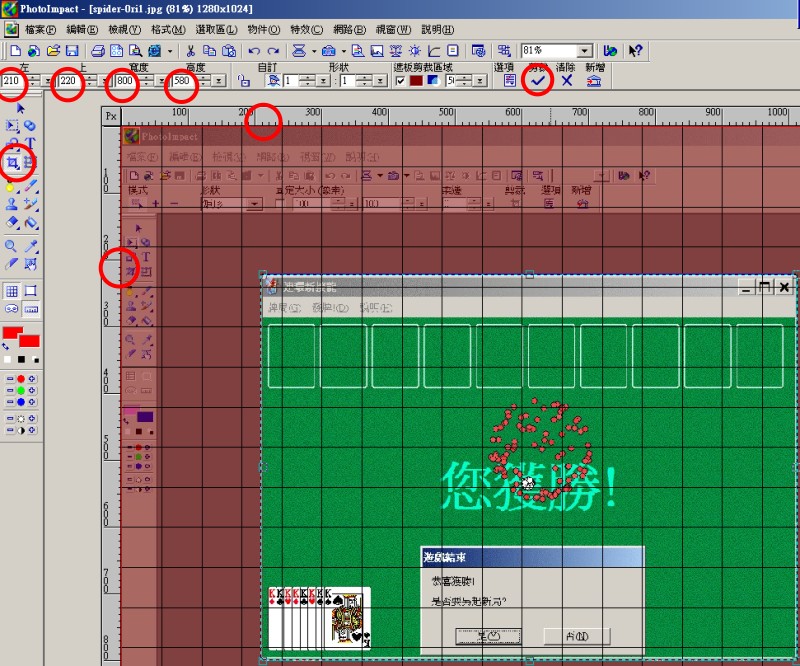The width and height of the screenshot is (800, 666).
Task: Expand the web preview dropdown arrow
Action: click(170, 51)
